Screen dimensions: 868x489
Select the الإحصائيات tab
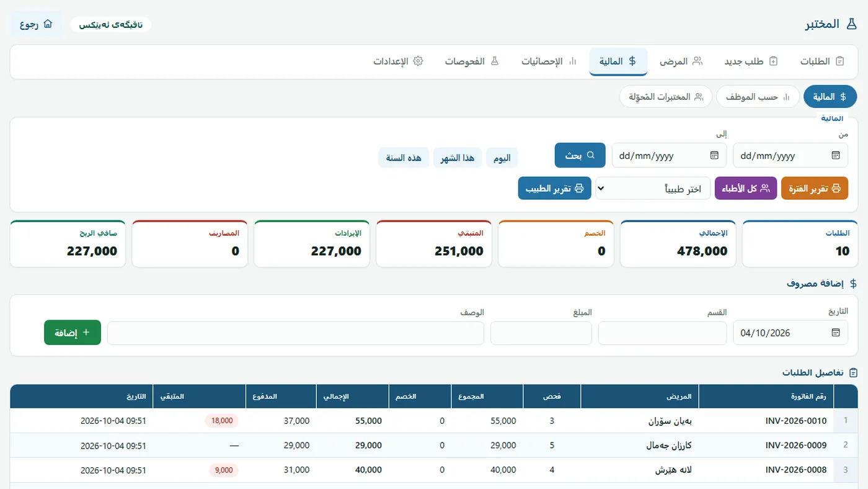[549, 61]
